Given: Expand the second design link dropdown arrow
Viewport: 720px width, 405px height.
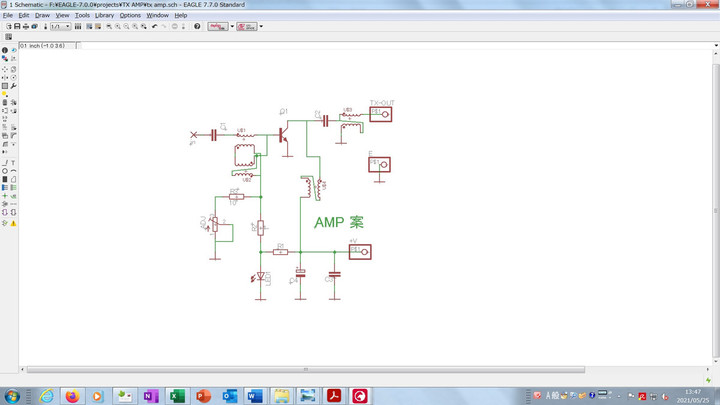Looking at the screenshot, I should [x=261, y=26].
